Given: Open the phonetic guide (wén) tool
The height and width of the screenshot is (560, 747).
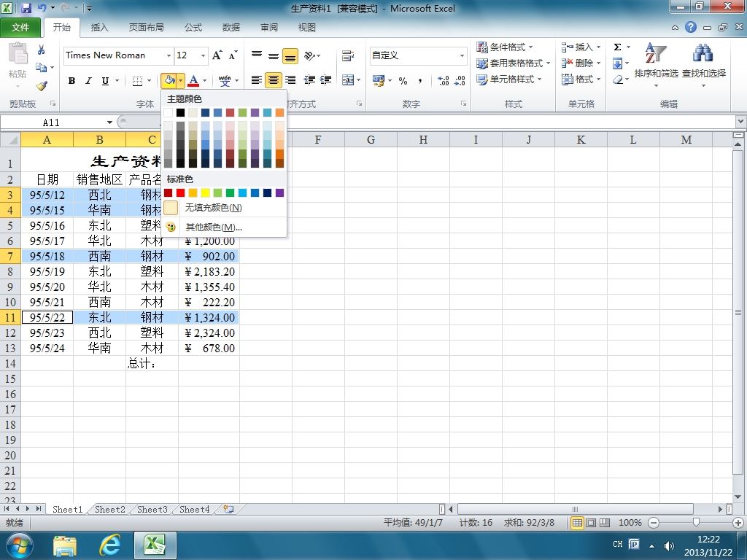Looking at the screenshot, I should click(x=225, y=81).
